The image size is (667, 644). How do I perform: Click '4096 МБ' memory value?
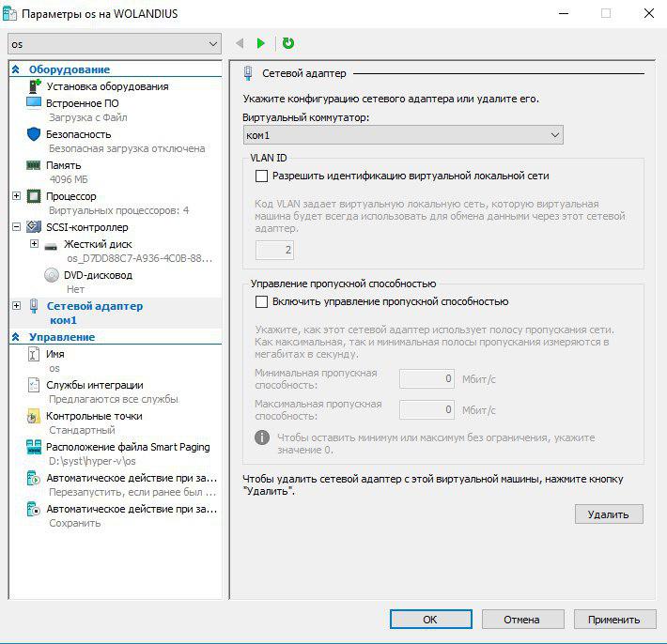[69, 179]
